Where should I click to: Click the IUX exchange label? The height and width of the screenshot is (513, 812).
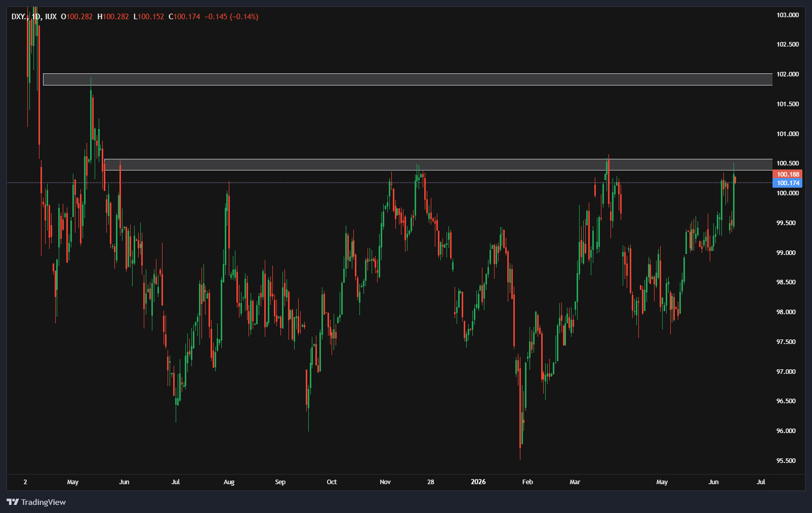coord(51,17)
